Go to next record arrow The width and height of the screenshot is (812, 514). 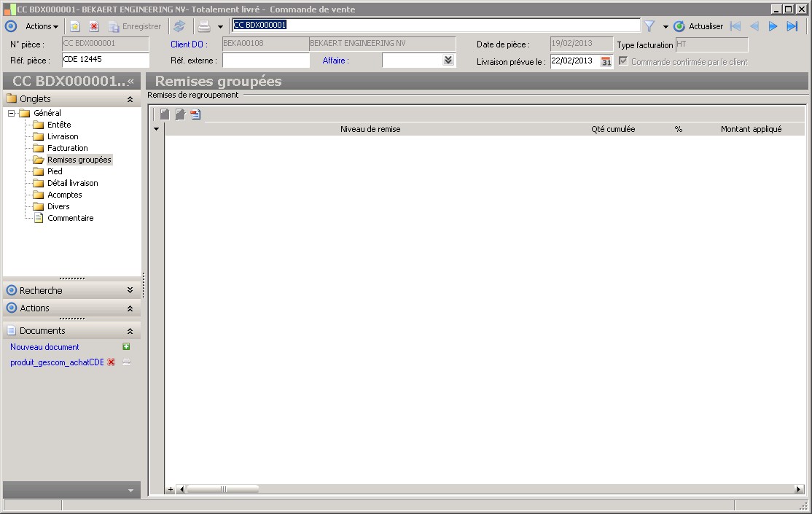point(773,26)
